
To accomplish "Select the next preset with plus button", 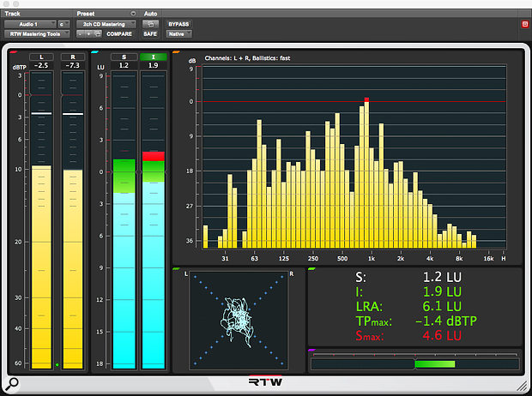I will click(x=88, y=34).
